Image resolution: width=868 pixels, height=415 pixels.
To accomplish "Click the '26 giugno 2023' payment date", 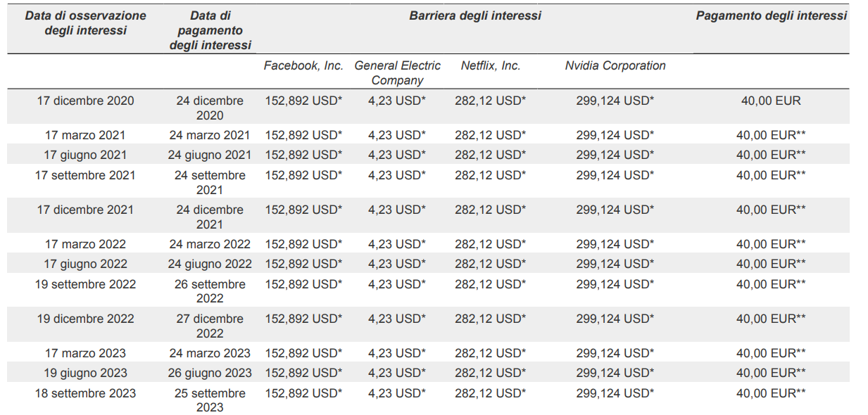I will coord(210,373).
